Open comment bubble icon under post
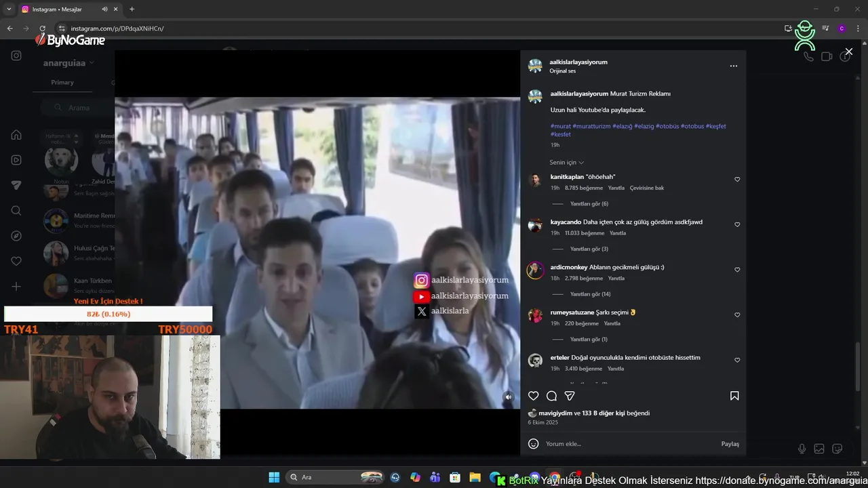Viewport: 868px width, 488px height. pyautogui.click(x=552, y=396)
